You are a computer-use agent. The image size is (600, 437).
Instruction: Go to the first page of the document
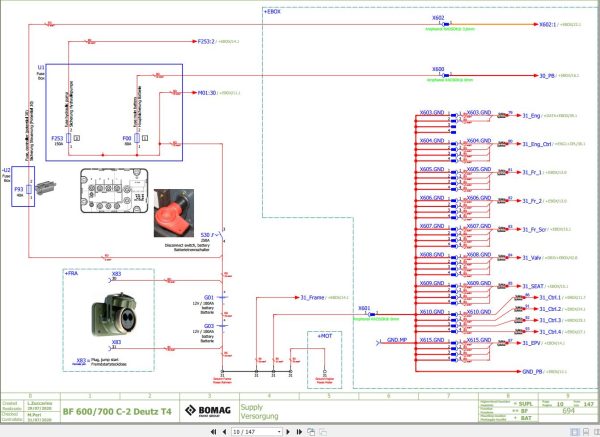[x=214, y=432]
